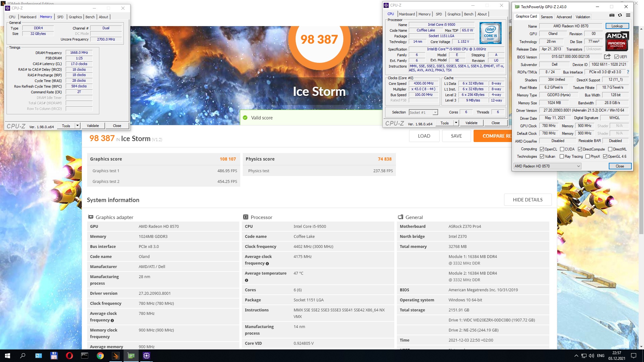Image resolution: width=644 pixels, height=362 pixels.
Task: Click the BIOS export arrow icon in GPU-Z
Action: coord(607,57)
